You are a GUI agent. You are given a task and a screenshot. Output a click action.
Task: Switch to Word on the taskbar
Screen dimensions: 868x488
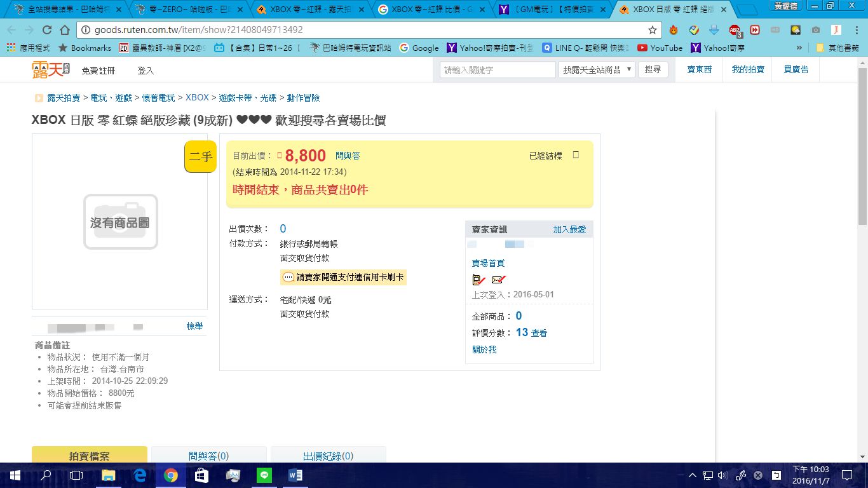(295, 475)
